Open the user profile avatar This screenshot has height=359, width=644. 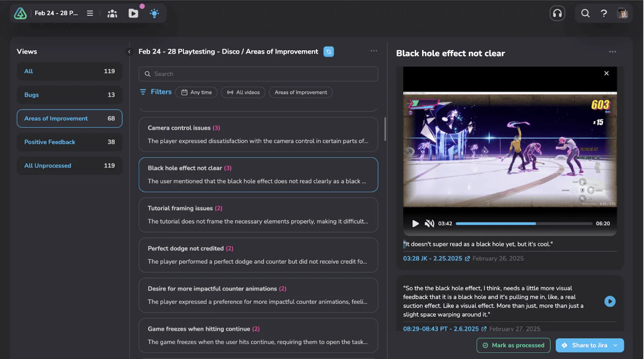click(623, 13)
